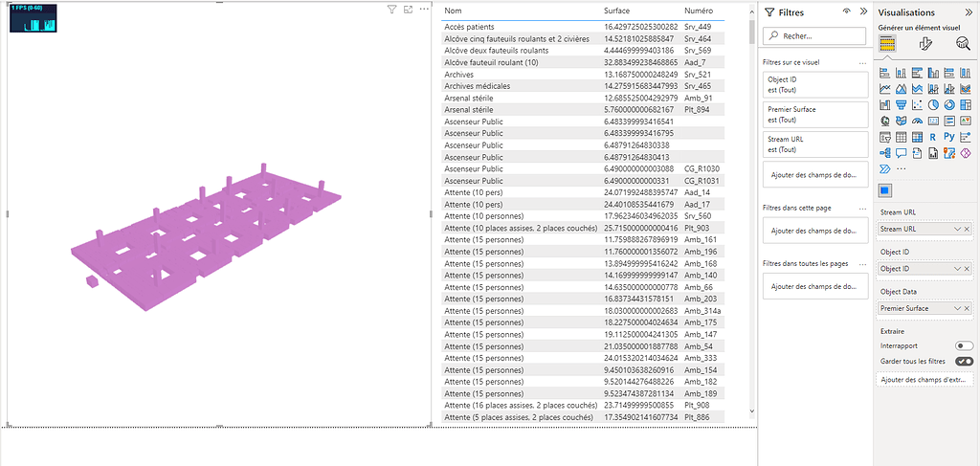980x466 pixels.
Task: Select the stacked bar chart visual
Action: (x=885, y=73)
